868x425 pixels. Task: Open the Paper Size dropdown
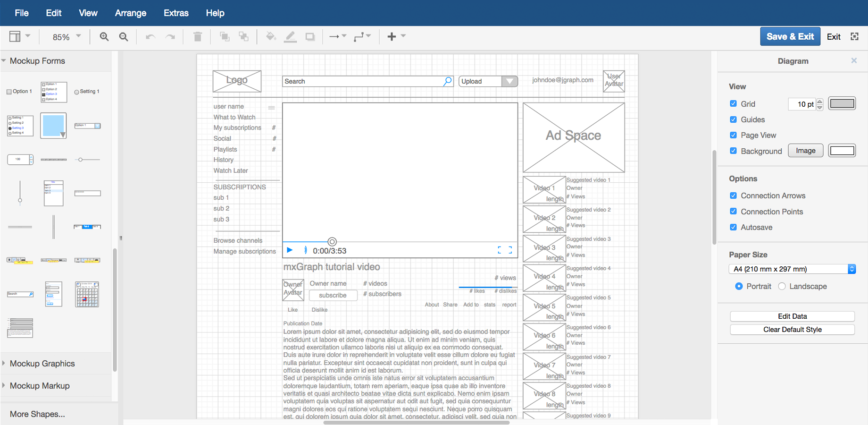[792, 269]
